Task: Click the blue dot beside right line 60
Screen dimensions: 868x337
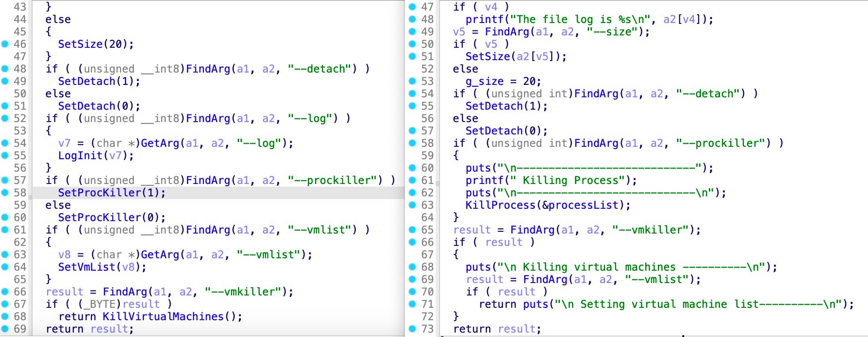Action: [x=412, y=168]
